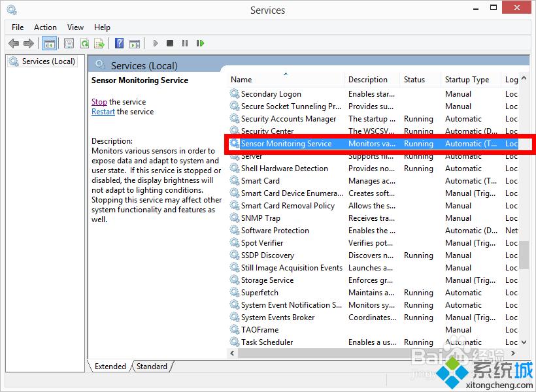
Task: Select the System Events Broker service
Action: [278, 317]
